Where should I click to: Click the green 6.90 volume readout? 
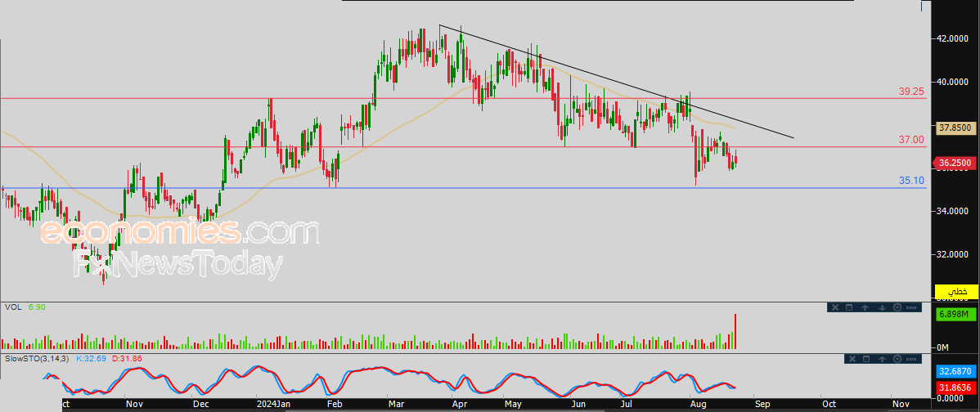click(37, 307)
